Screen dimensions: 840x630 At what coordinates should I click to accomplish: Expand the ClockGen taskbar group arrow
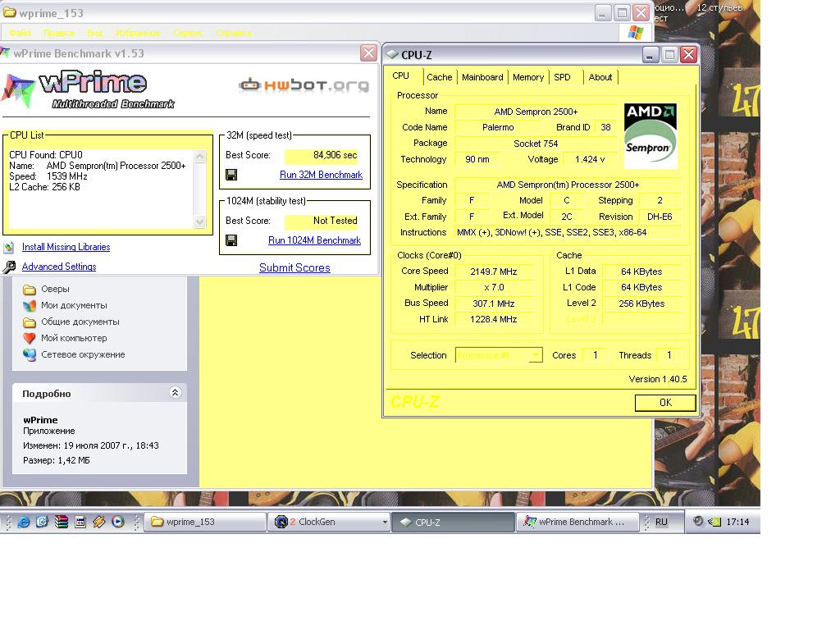click(385, 522)
